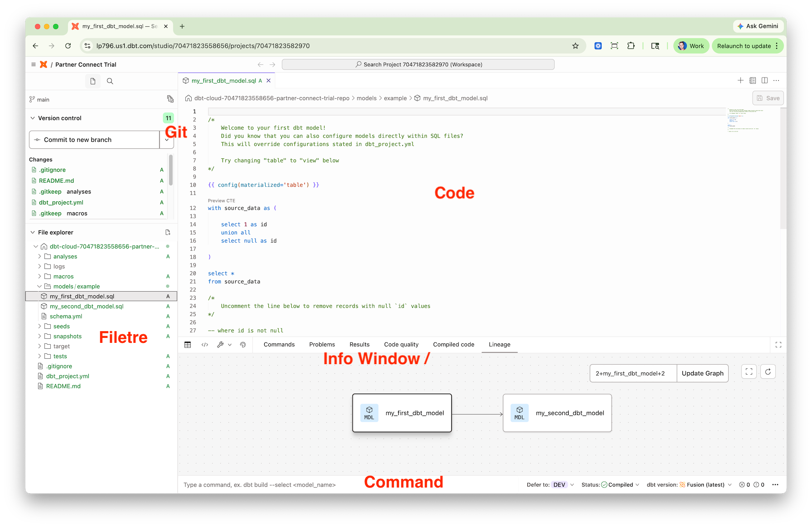The height and width of the screenshot is (527, 812).
Task: Click the command input field
Action: 349,485
